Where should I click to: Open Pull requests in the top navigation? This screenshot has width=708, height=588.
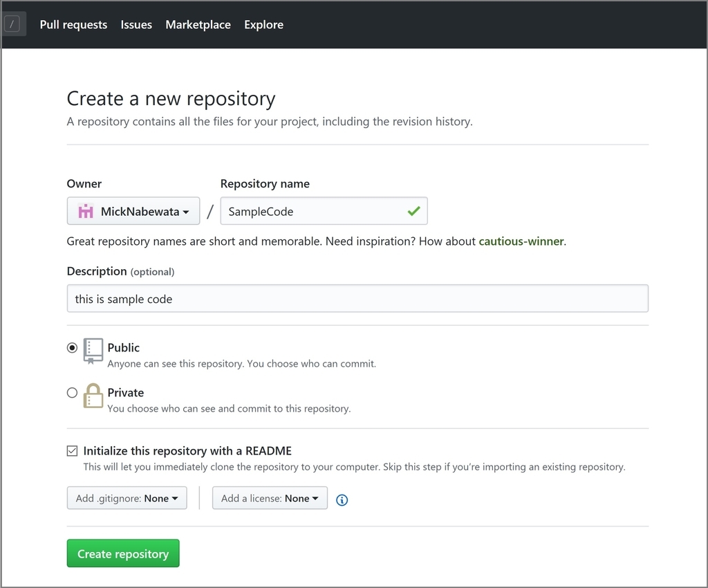[x=73, y=24]
